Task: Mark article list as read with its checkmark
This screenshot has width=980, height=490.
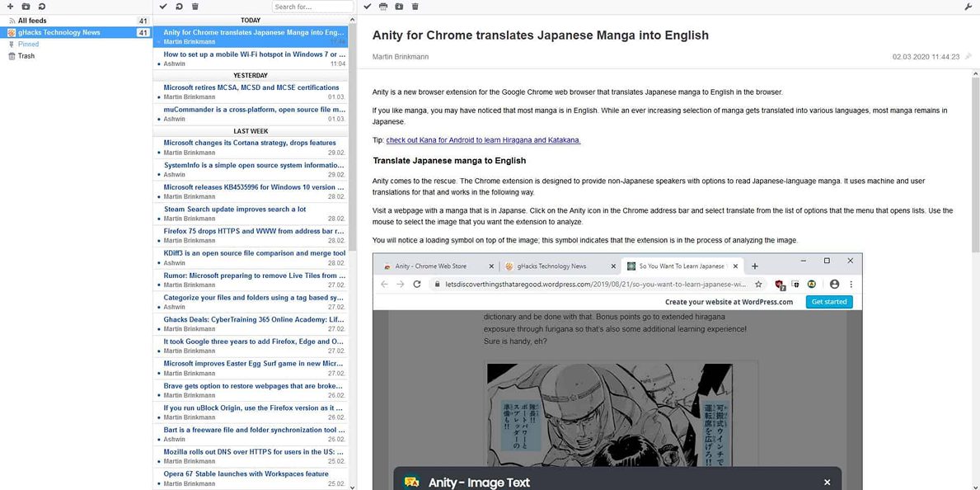Action: [163, 7]
